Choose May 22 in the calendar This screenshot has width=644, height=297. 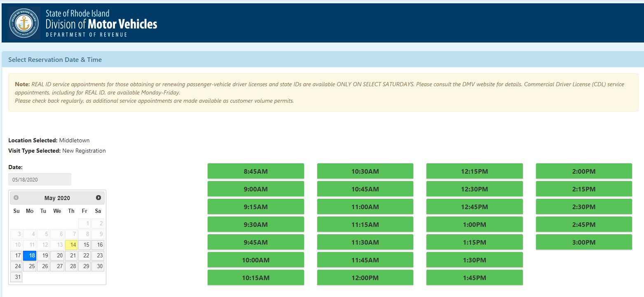84,256
